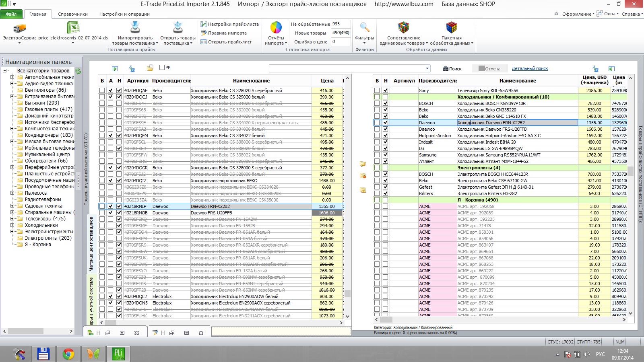Expand the Автомобильная техника tree node
Screen dimensions: 644x362
pos(12,77)
